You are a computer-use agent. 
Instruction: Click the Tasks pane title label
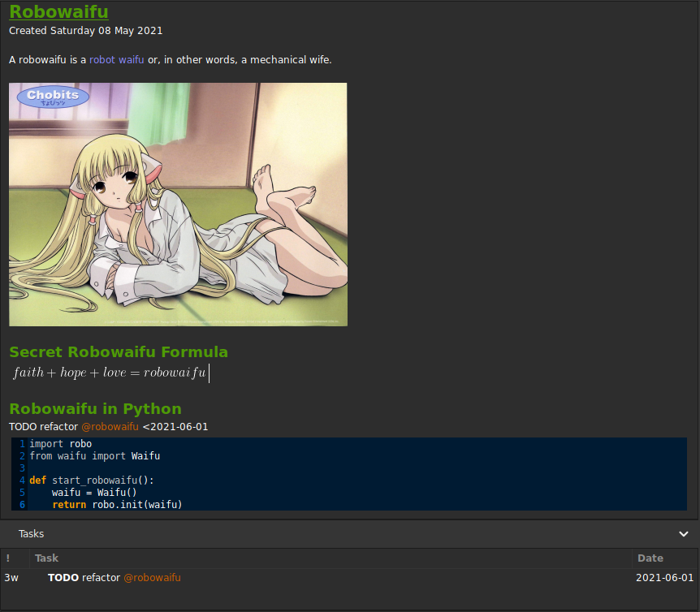[x=31, y=534]
